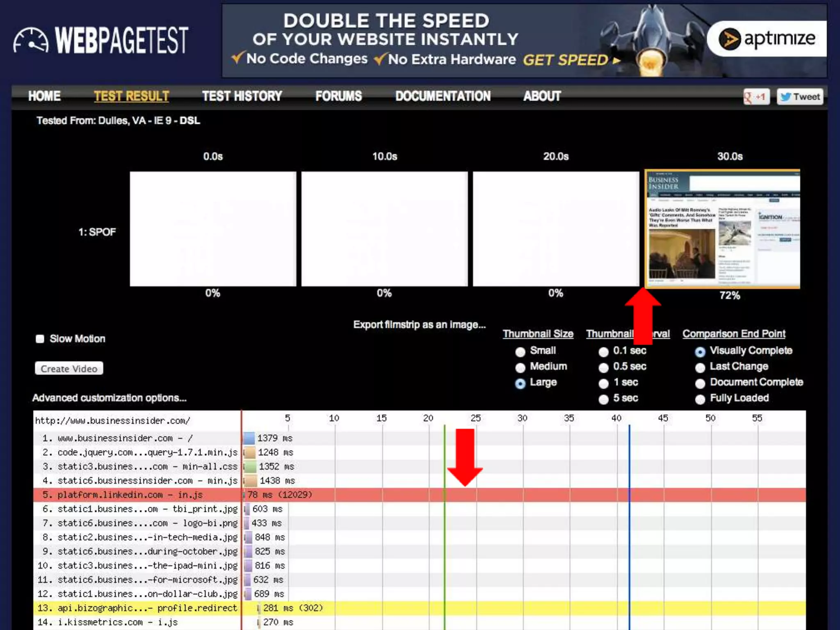
Task: Open the Documentation menu item
Action: click(443, 96)
